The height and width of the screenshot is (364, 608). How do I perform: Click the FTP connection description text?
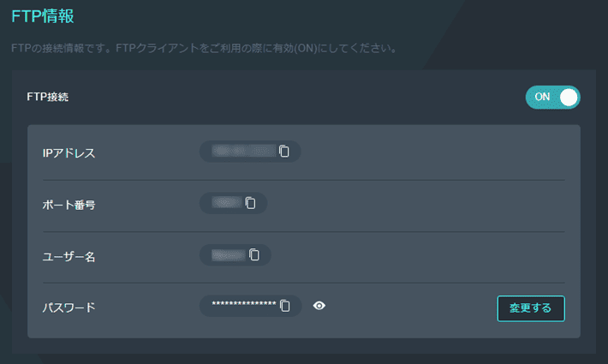point(204,48)
